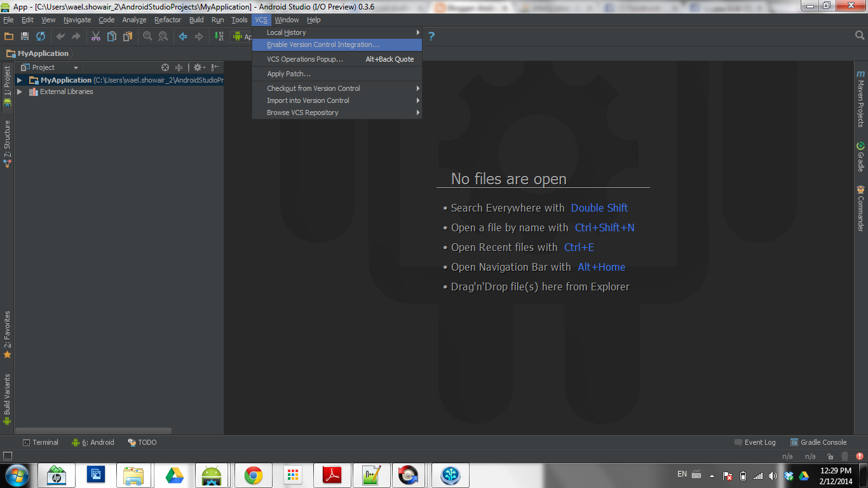Viewport: 868px width, 488px height.
Task: Open the 6: Android tool window
Action: point(93,442)
